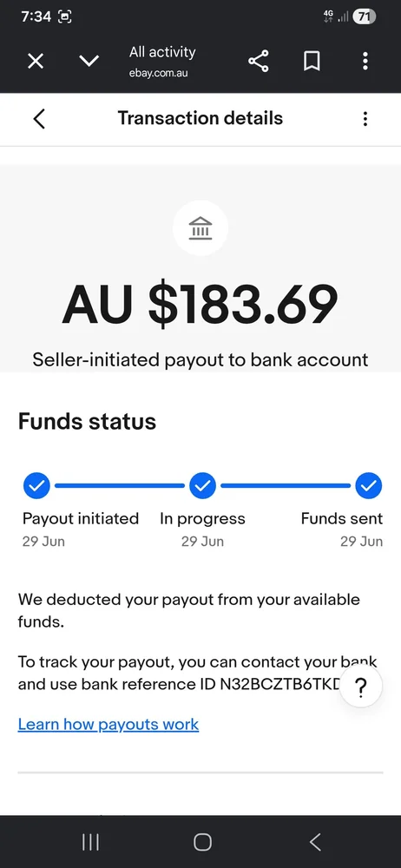This screenshot has width=401, height=868.
Task: Tap the All activity page title
Action: pos(162,53)
